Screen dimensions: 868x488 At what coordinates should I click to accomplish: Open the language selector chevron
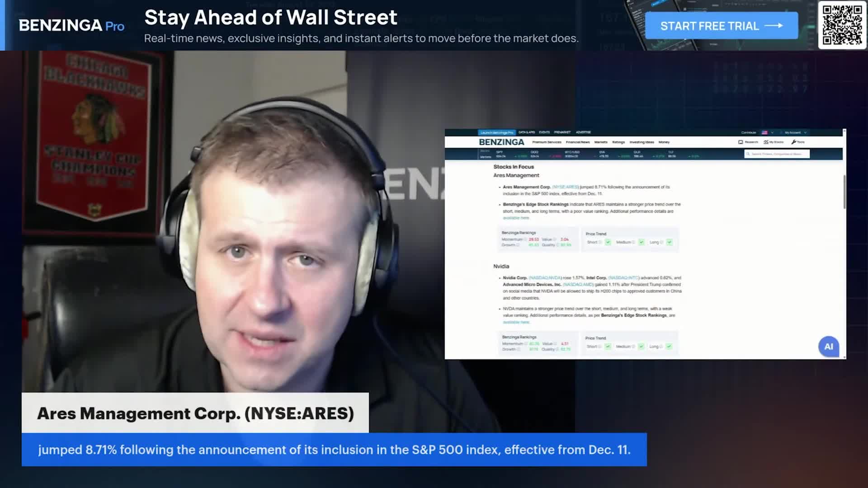tap(773, 132)
